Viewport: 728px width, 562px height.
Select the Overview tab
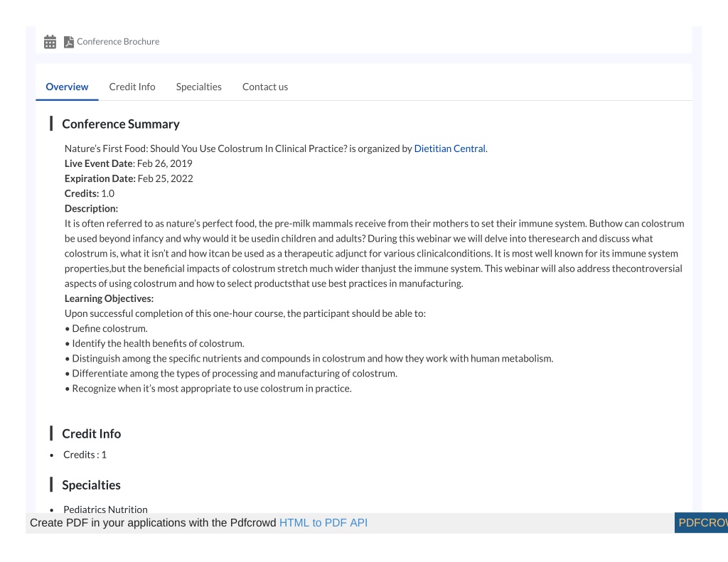[x=67, y=87]
